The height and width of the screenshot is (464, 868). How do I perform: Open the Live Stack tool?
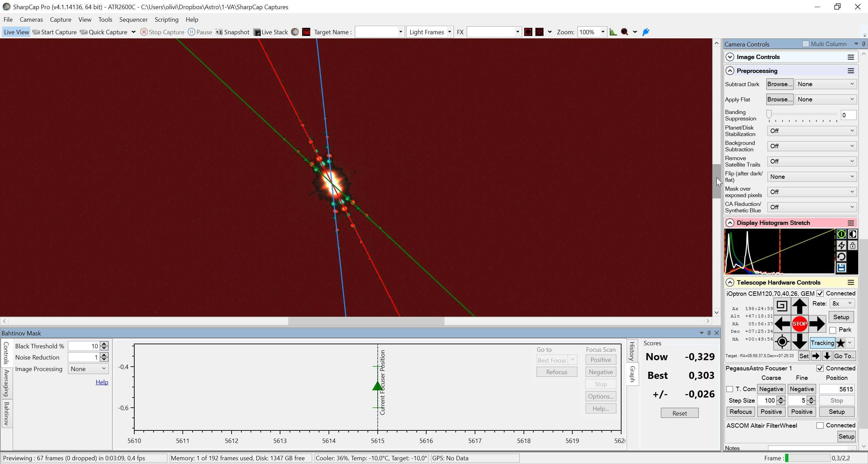(271, 32)
